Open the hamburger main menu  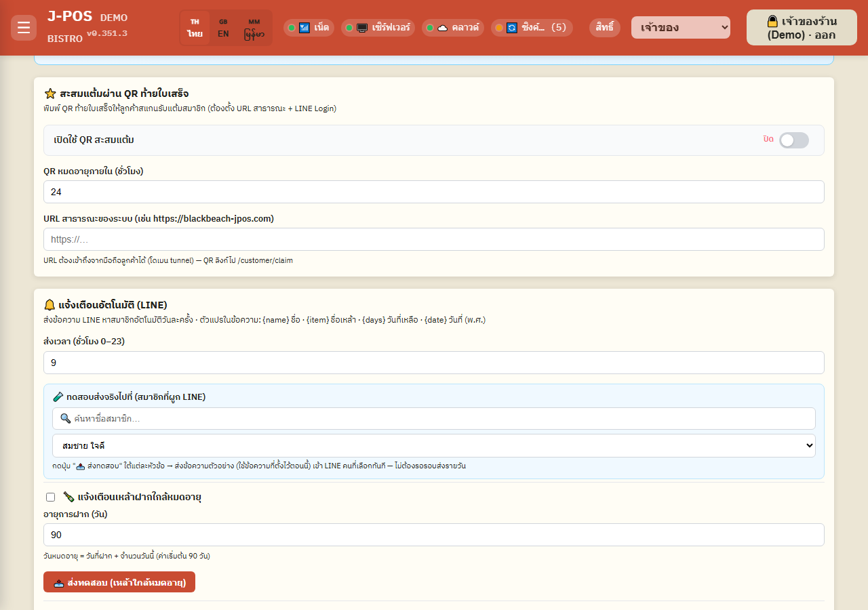24,28
